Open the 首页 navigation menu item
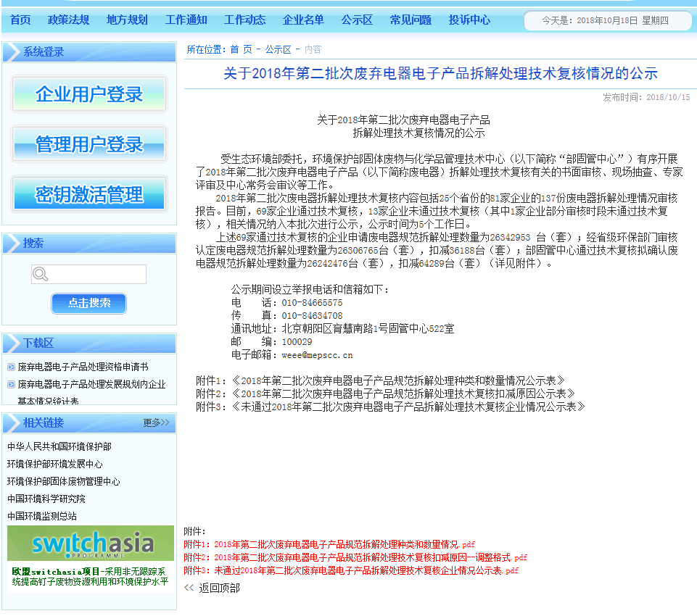This screenshot has height=616, width=697. [20, 20]
